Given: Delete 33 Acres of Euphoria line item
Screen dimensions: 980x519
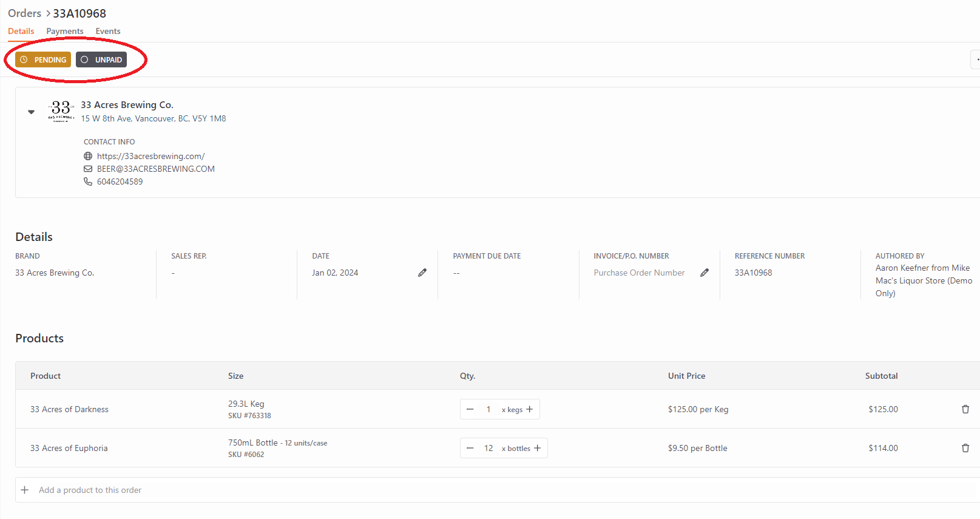Looking at the screenshot, I should 965,448.
